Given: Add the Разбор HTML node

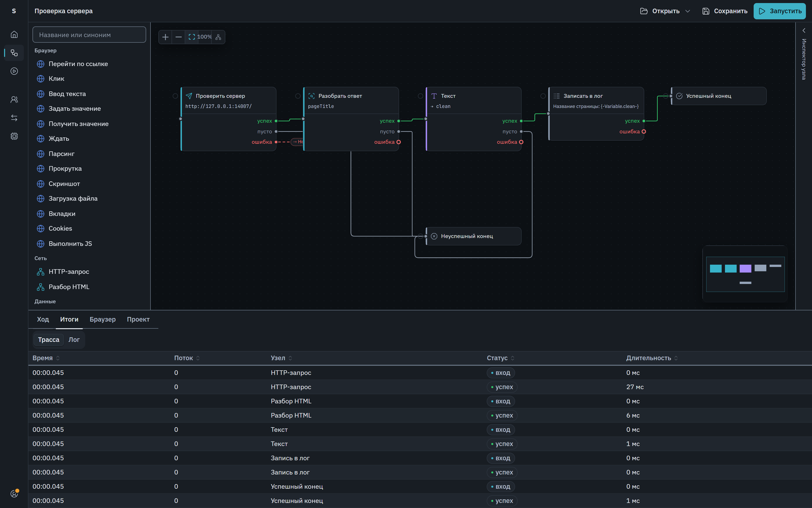Looking at the screenshot, I should 89,287.
